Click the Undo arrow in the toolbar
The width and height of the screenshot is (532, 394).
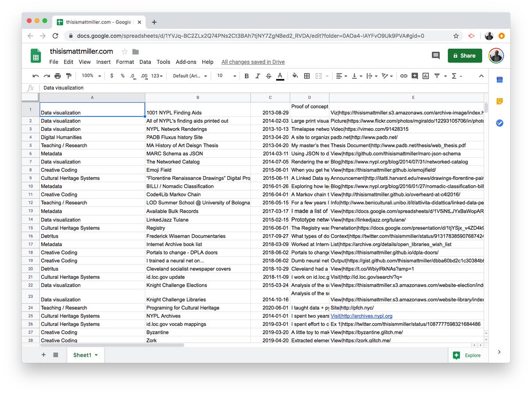pyautogui.click(x=35, y=76)
